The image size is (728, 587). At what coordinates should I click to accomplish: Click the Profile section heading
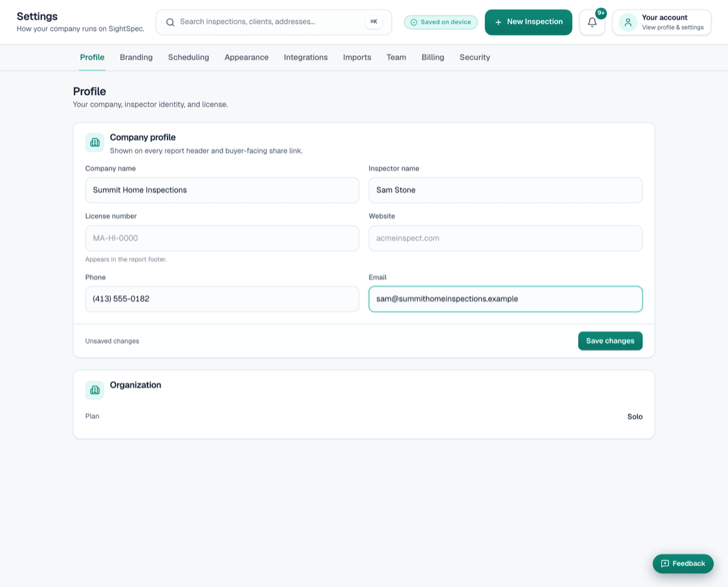[x=90, y=92]
